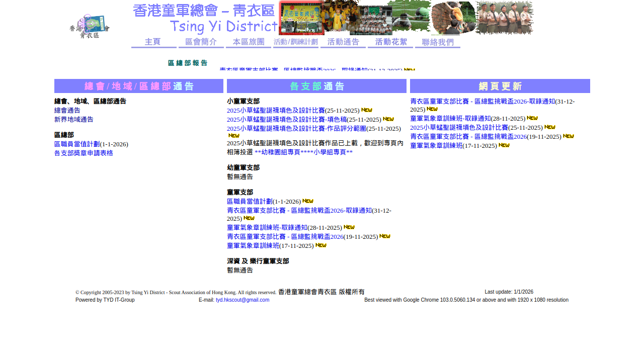Click the leftmost classroom photo in the header
Screen dimensions: 644x362
301,17
